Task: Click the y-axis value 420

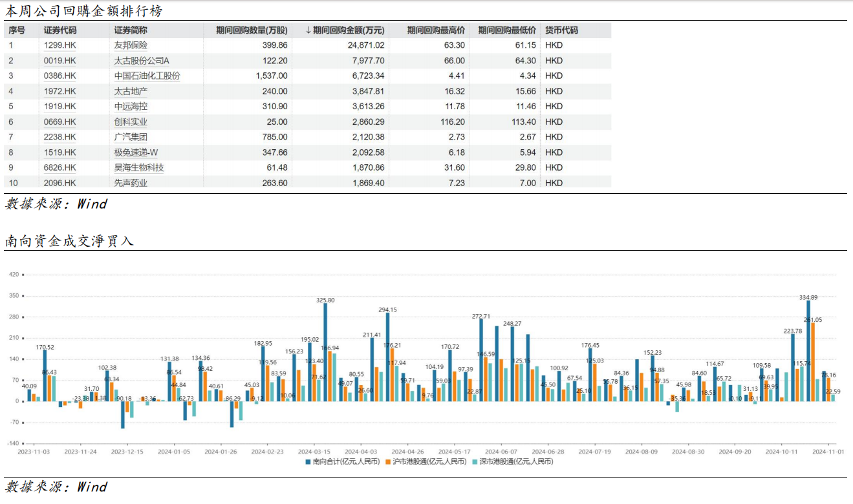Action: 14,275
